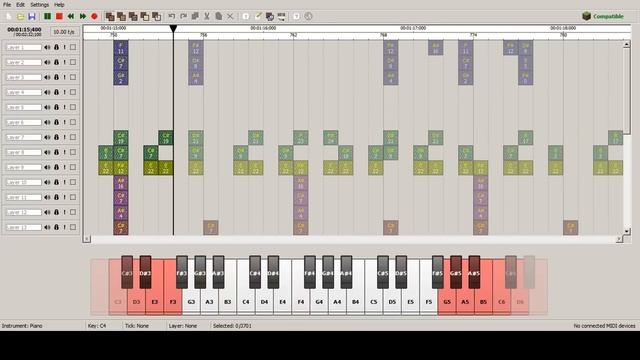Open the Help menu

[59, 5]
